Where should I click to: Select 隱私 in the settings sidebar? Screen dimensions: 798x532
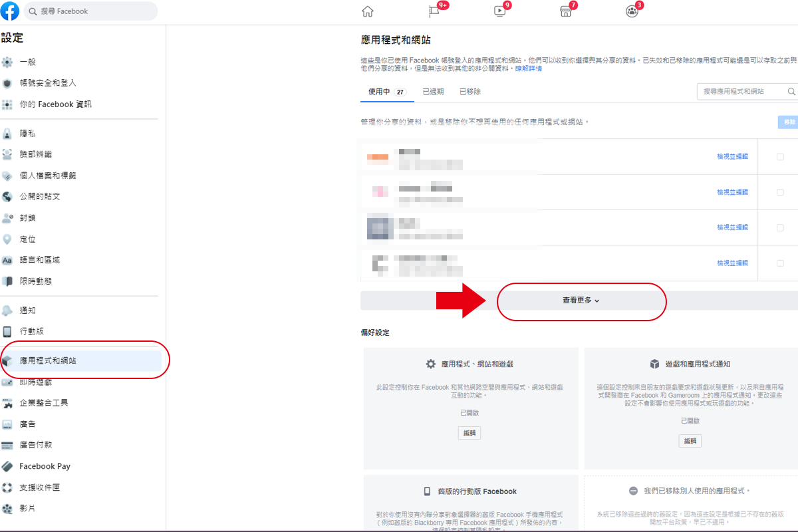[27, 134]
